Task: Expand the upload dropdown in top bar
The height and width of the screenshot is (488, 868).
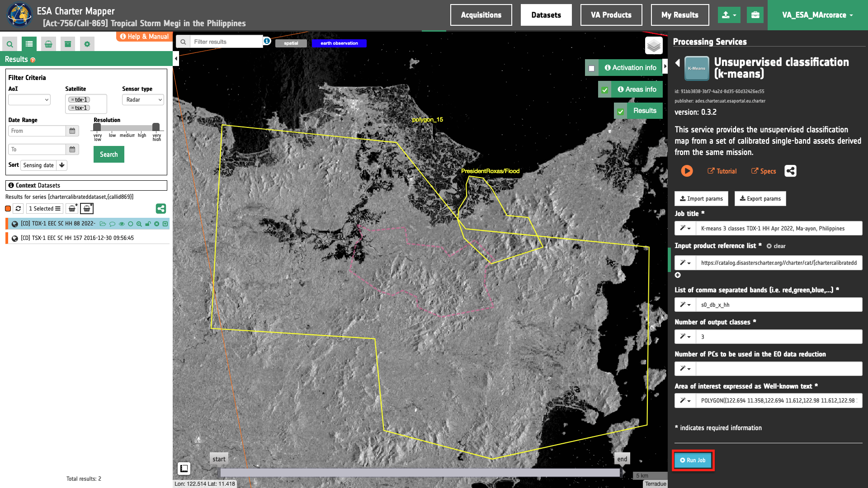Action: (729, 15)
